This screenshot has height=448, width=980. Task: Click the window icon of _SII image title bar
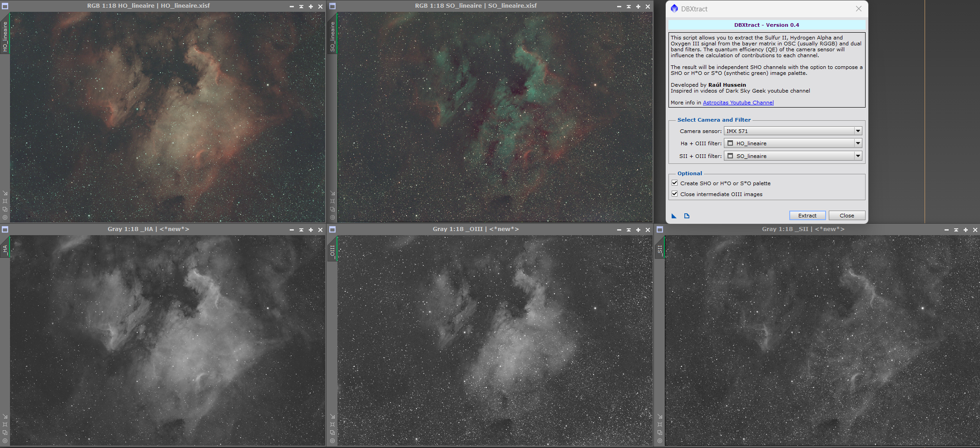(x=660, y=230)
